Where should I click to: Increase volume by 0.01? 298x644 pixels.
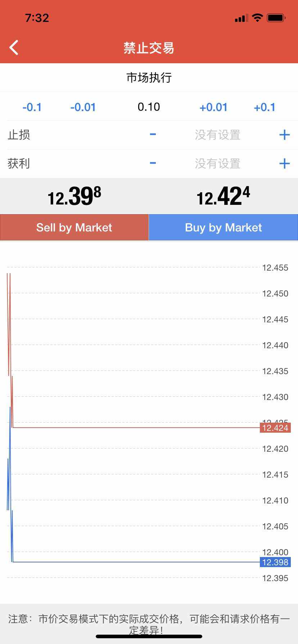tap(213, 107)
